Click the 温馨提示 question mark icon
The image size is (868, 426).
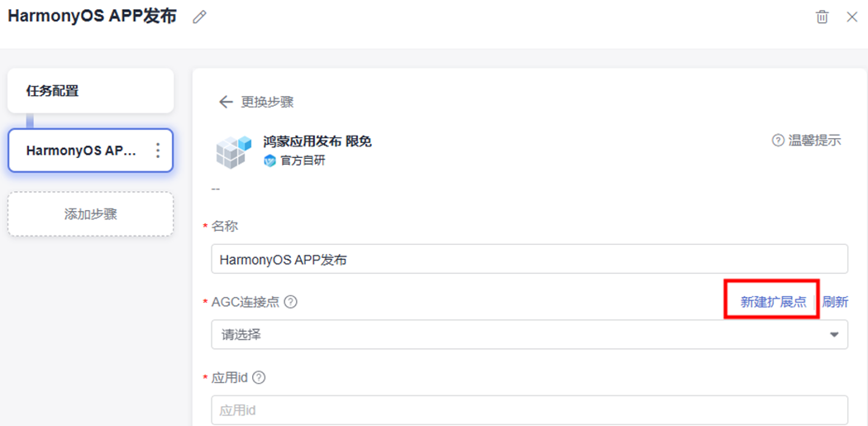(x=777, y=141)
